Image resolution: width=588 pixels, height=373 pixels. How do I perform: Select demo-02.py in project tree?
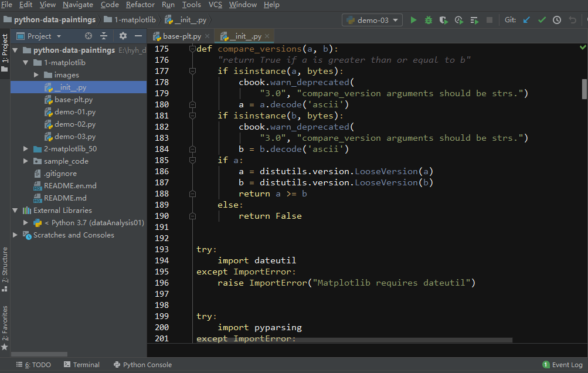coord(75,124)
